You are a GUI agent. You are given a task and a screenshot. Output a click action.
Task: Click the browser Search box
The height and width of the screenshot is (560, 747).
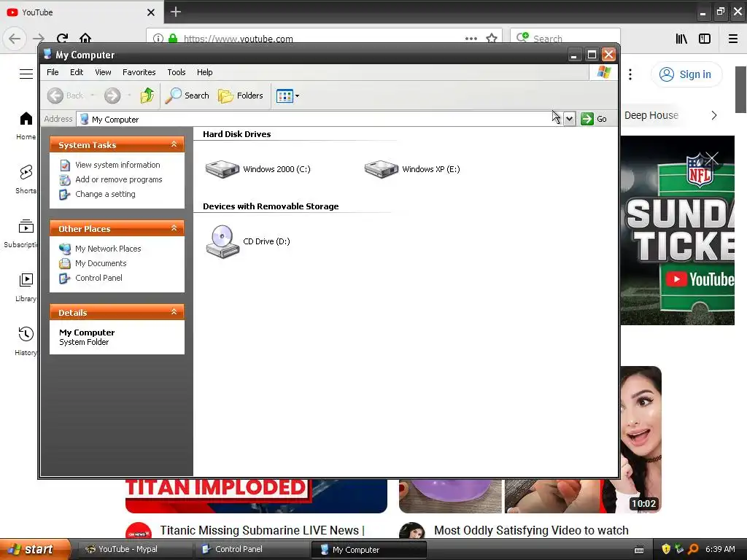(565, 39)
